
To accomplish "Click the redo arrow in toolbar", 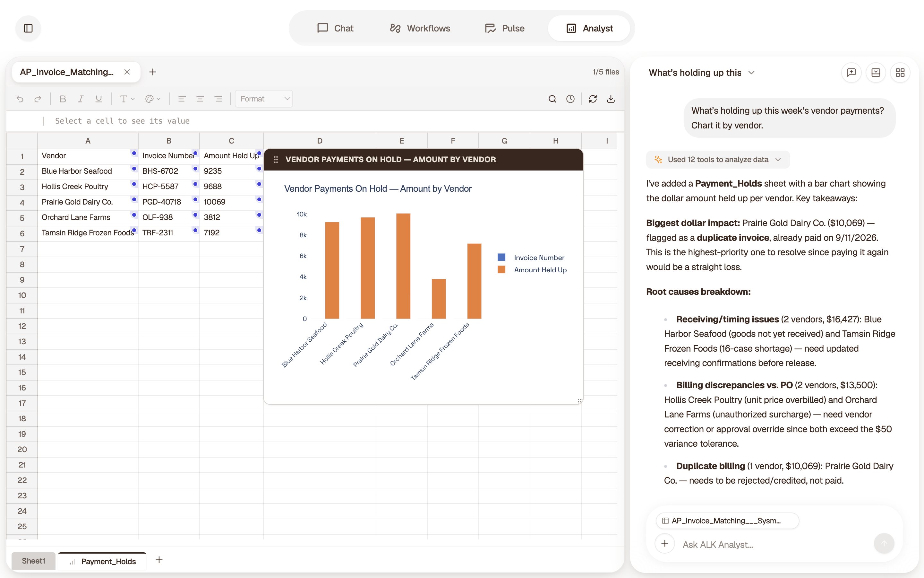I will pyautogui.click(x=38, y=99).
